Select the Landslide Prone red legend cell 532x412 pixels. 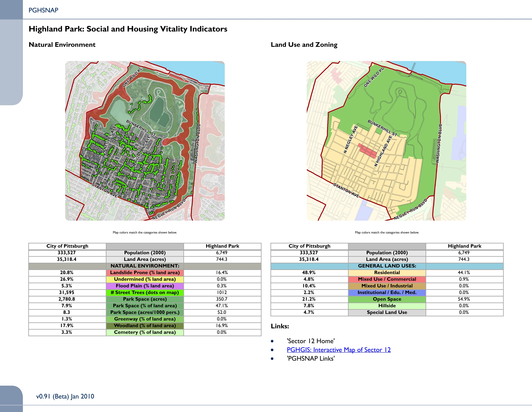point(145,273)
